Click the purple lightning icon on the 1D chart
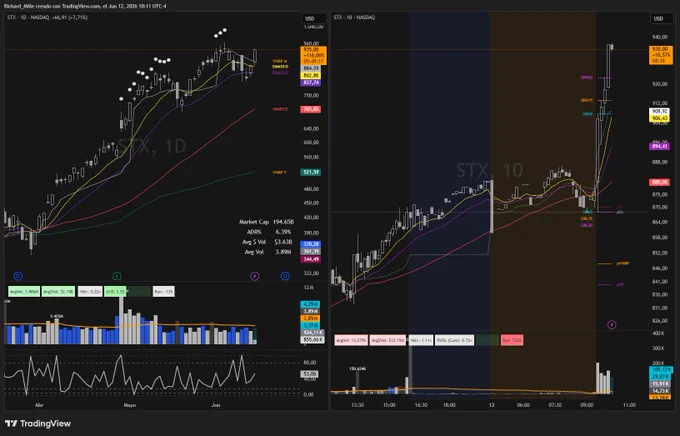Viewport: 680px width, 436px height. tap(255, 276)
